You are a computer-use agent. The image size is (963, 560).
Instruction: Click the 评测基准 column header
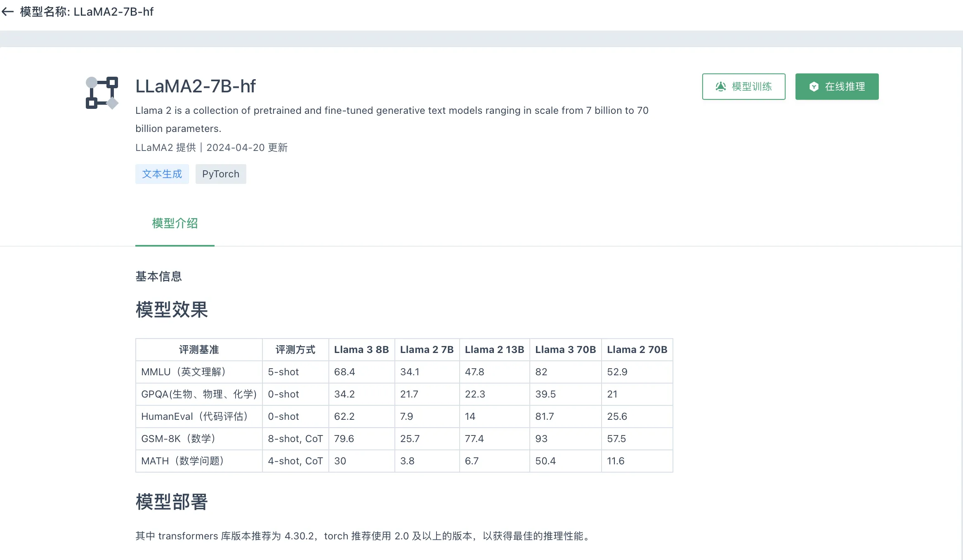click(x=199, y=350)
